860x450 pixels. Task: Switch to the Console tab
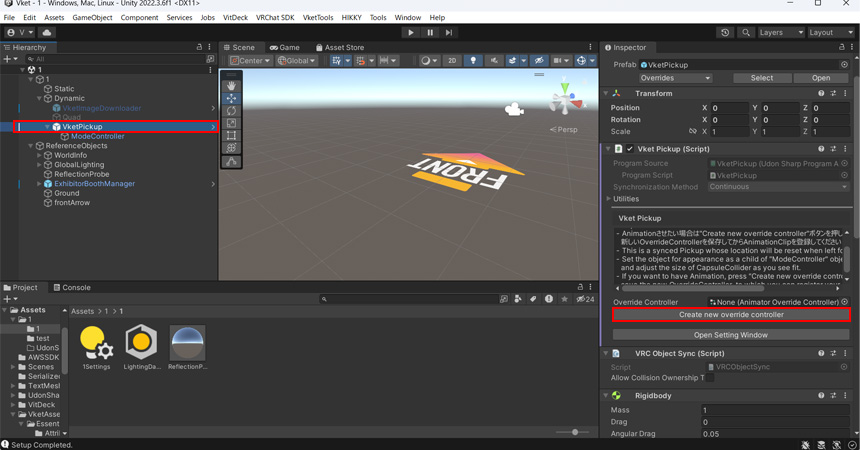pyautogui.click(x=71, y=287)
